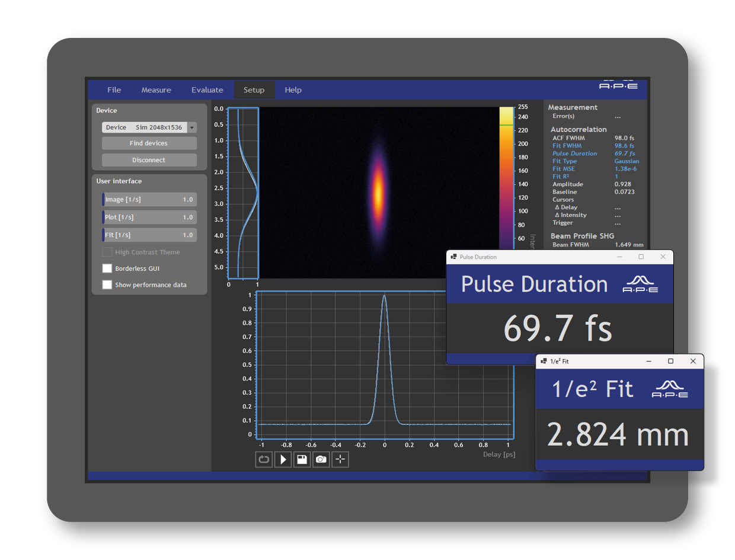Save data using the floppy disk icon
Viewport: 735px width, 560px height.
(302, 459)
